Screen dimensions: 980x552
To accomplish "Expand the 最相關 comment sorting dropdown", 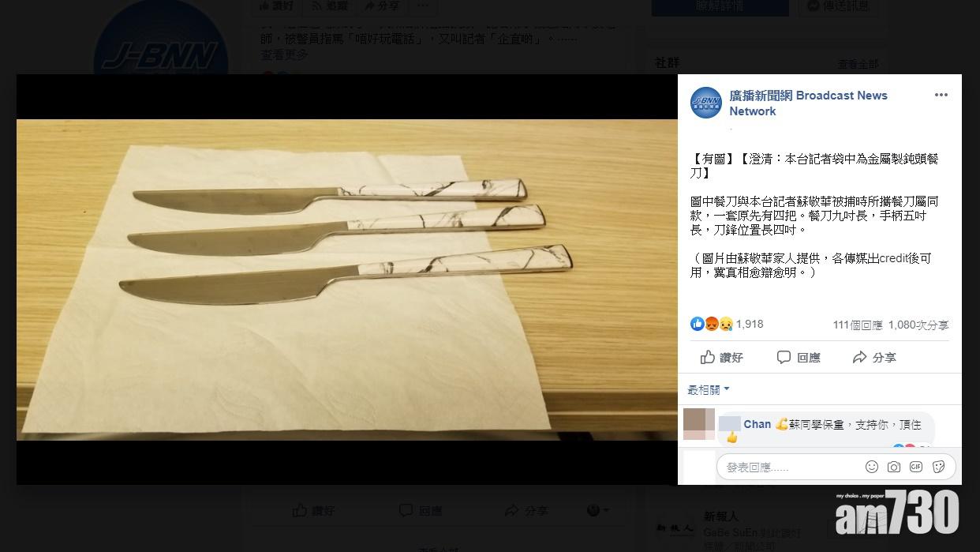I will (x=709, y=390).
